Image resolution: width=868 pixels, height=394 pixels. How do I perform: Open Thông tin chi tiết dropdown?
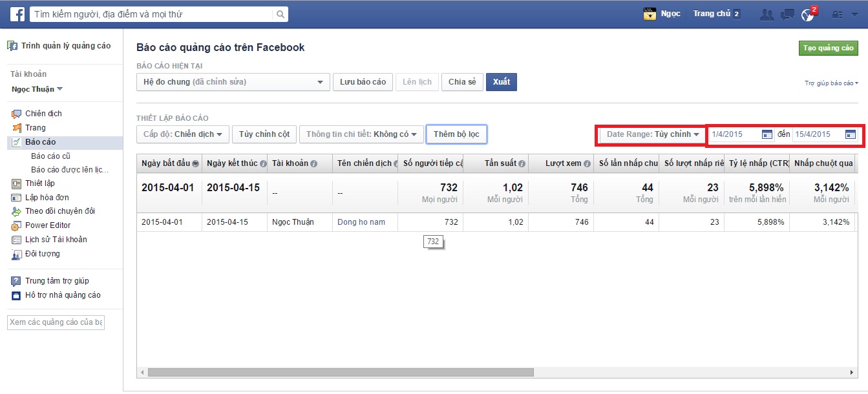[x=361, y=134]
